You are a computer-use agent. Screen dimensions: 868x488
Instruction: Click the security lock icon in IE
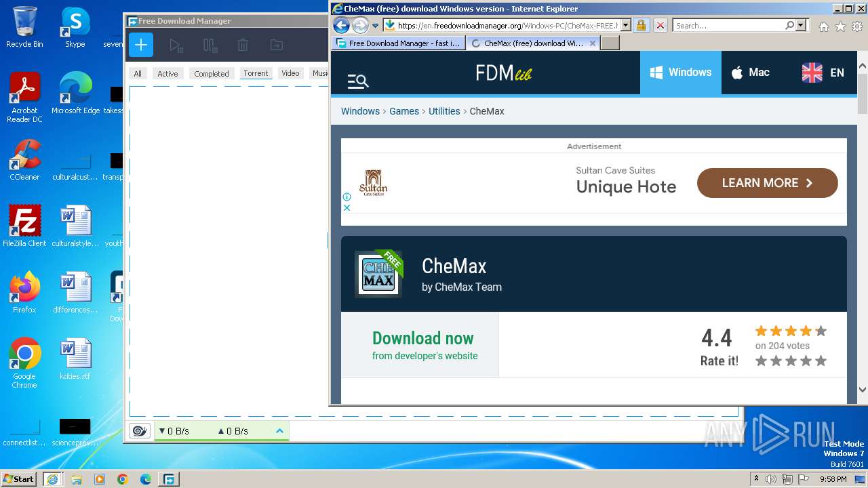coord(642,26)
